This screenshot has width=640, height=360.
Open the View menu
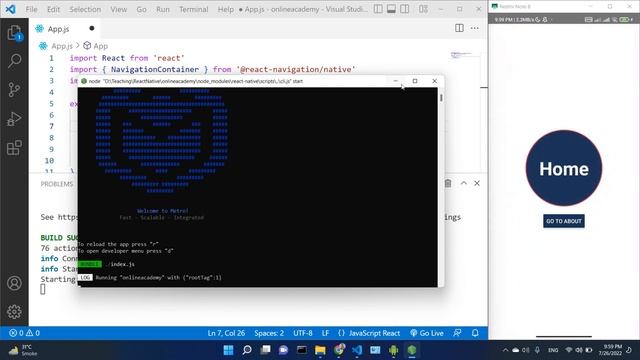[119, 9]
